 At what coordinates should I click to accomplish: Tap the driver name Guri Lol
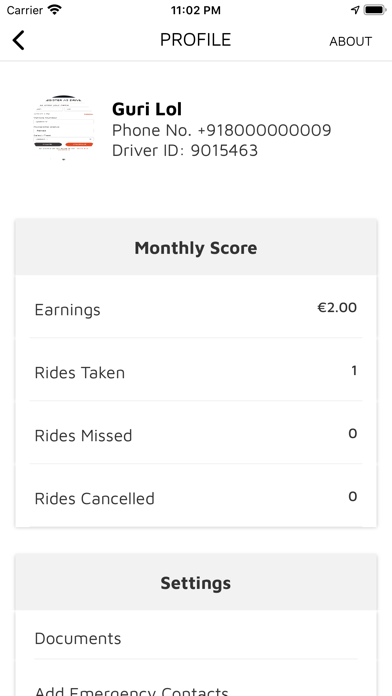click(x=147, y=109)
